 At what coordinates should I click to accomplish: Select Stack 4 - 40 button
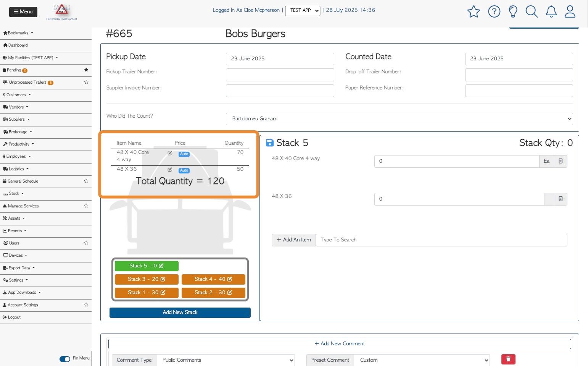click(x=213, y=279)
